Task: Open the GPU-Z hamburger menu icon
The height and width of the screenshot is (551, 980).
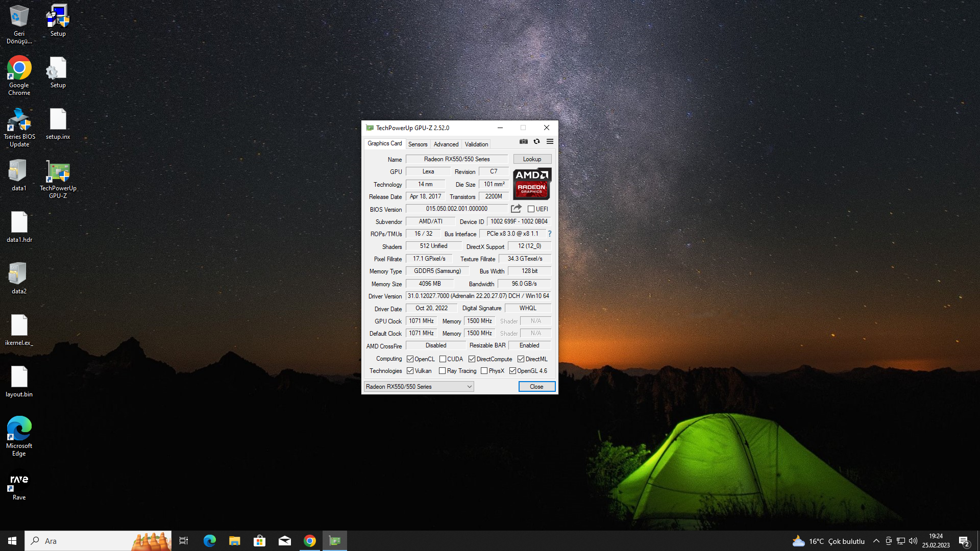Action: [x=550, y=142]
